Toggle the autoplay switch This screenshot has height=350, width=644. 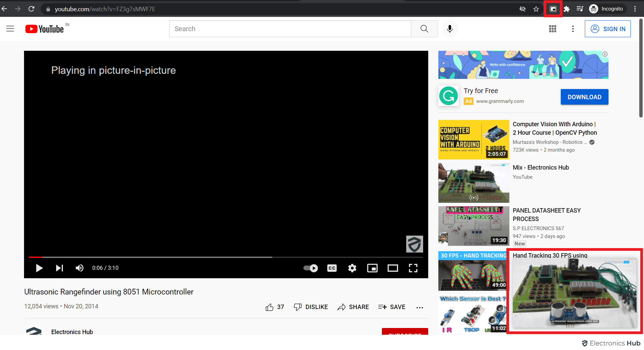[310, 268]
